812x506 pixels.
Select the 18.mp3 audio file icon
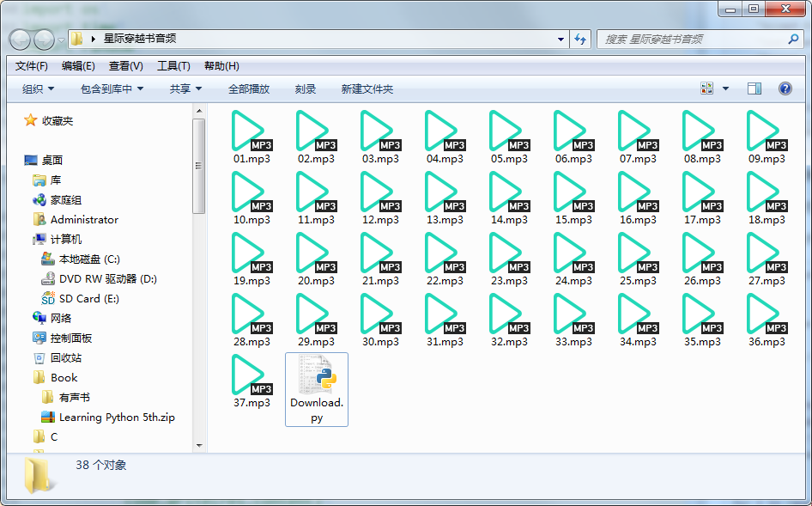coord(767,192)
